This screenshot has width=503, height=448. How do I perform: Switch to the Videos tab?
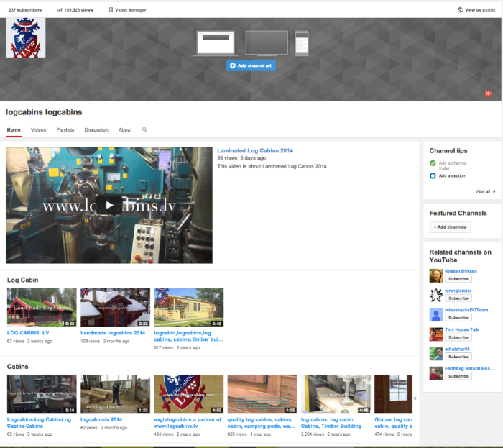38,129
